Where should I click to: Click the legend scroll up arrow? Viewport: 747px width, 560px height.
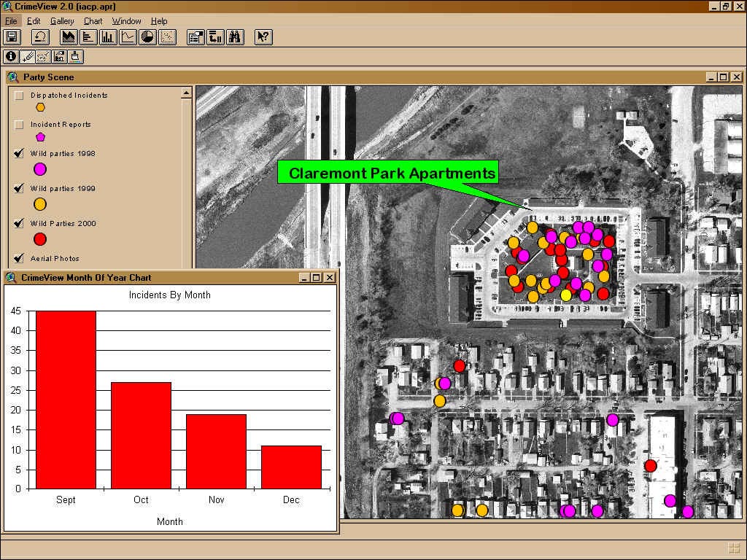187,93
